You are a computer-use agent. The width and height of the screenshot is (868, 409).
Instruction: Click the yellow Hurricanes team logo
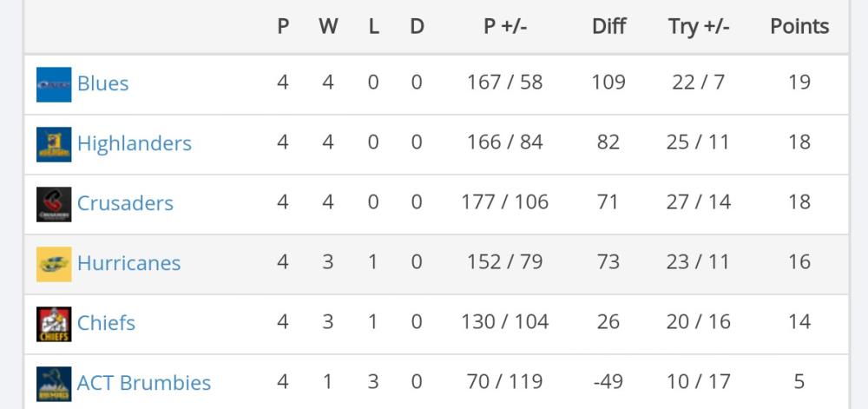click(54, 264)
